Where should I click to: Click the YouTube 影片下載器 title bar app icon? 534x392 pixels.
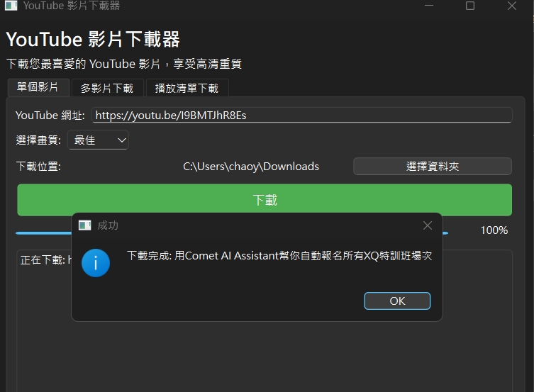[10, 6]
